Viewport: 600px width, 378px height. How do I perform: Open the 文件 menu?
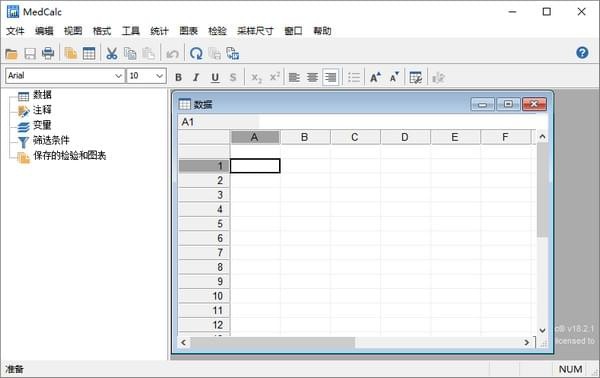(15, 31)
